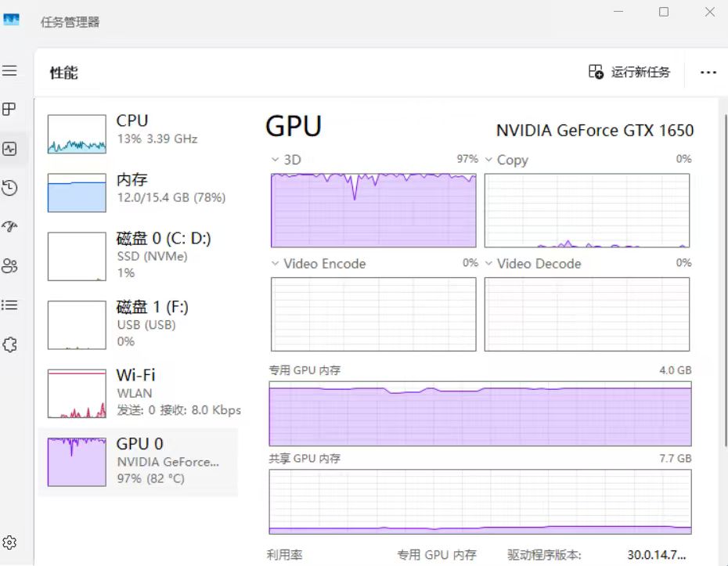728x566 pixels.
Task: Expand the 3D graph engine dropdown
Action: [275, 160]
